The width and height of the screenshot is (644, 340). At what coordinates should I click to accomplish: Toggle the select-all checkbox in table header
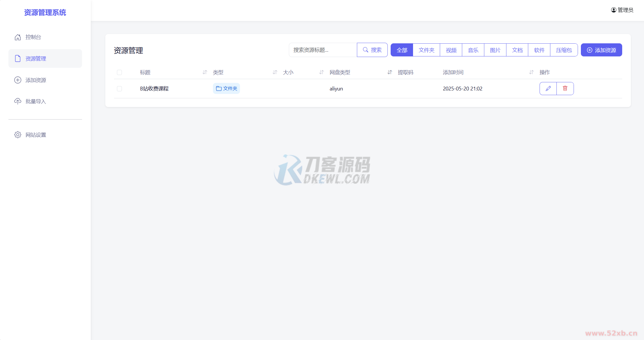point(119,72)
